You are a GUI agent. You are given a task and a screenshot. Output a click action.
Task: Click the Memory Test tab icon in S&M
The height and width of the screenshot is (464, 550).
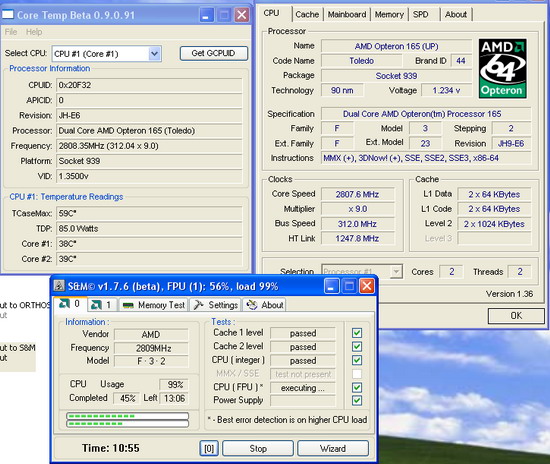tap(128, 305)
